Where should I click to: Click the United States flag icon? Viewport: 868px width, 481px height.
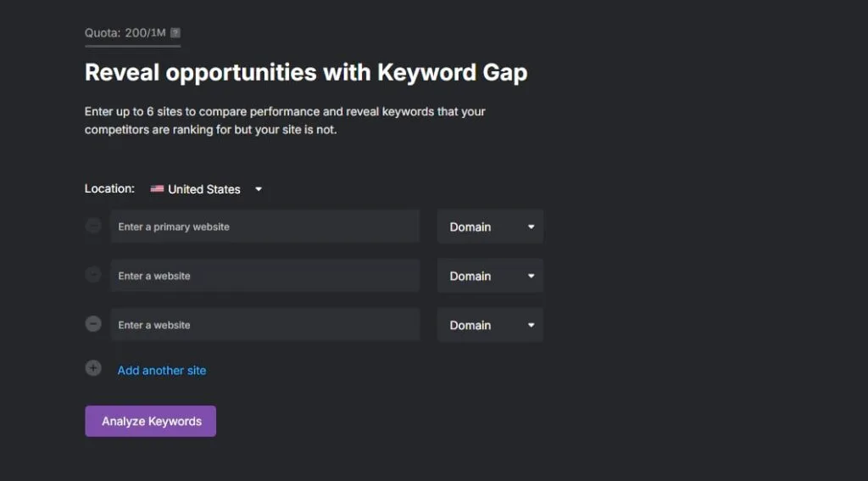click(157, 189)
